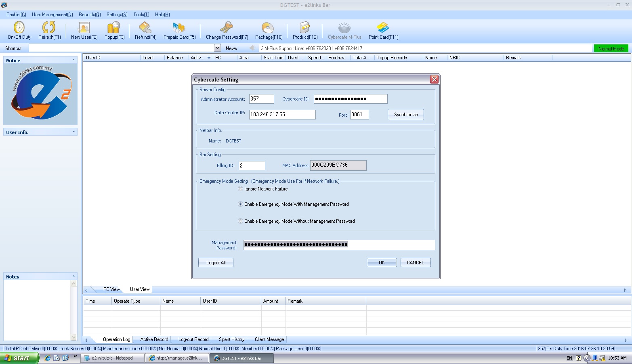This screenshot has width=632, height=364.
Task: Click the Data Center IP field
Action: [282, 115]
